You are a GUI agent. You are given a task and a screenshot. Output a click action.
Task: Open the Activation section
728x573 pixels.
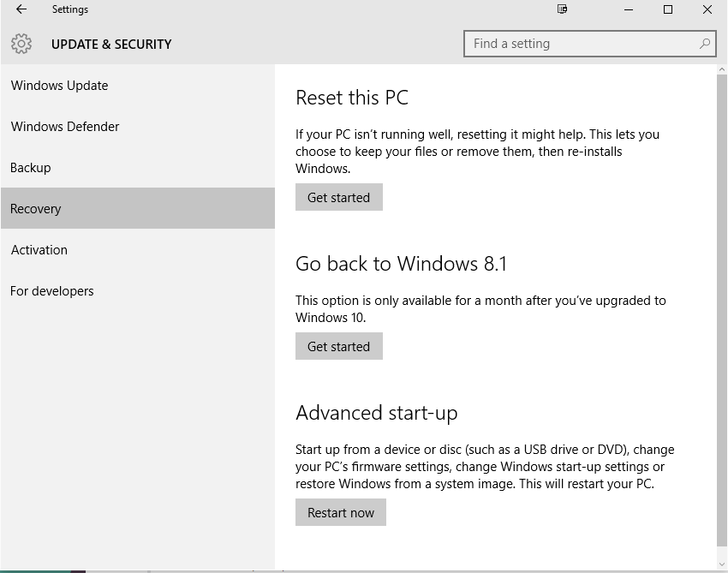point(138,250)
